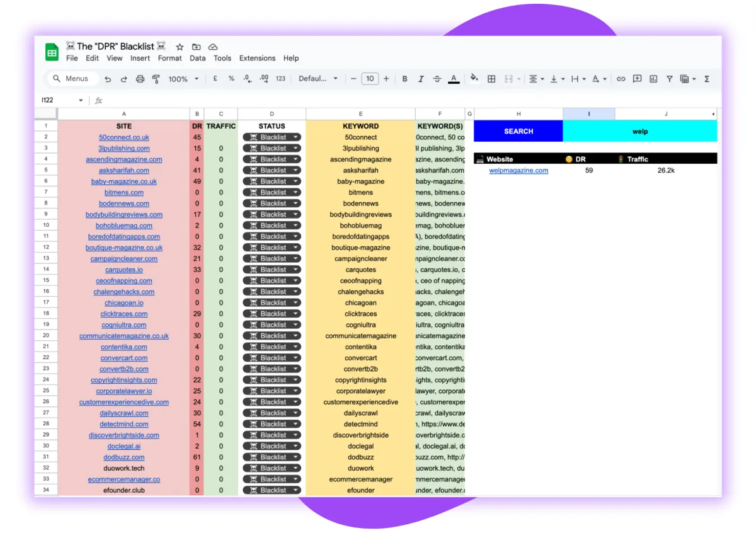
Task: Click the Menus search box
Action: coord(72,79)
